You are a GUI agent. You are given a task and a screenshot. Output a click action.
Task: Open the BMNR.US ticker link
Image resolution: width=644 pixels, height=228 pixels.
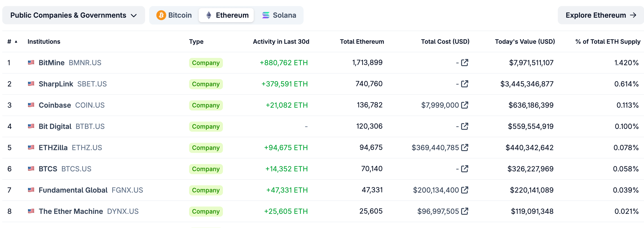(x=85, y=63)
